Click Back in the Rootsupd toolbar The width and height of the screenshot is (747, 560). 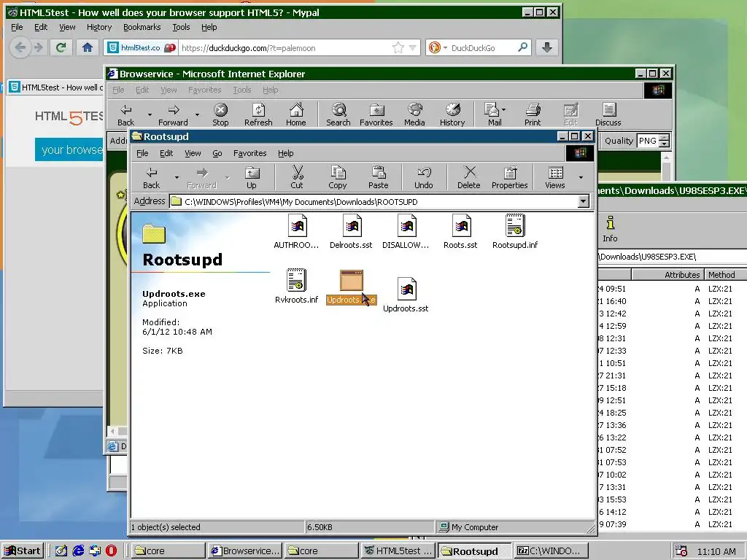click(152, 178)
